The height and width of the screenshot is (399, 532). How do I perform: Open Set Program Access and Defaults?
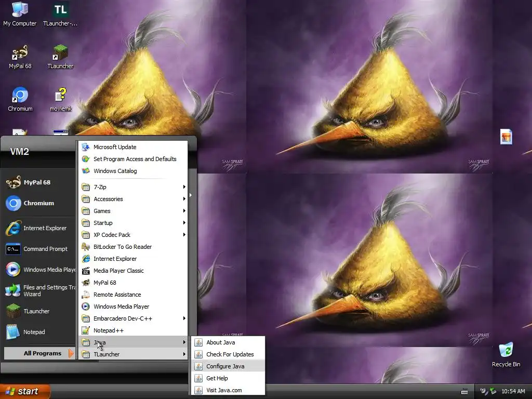pyautogui.click(x=133, y=159)
